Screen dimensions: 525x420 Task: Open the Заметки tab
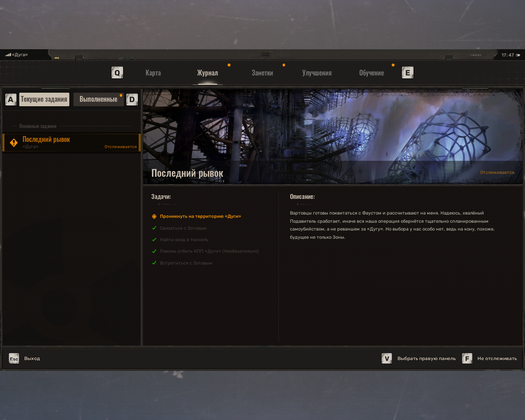coord(262,73)
